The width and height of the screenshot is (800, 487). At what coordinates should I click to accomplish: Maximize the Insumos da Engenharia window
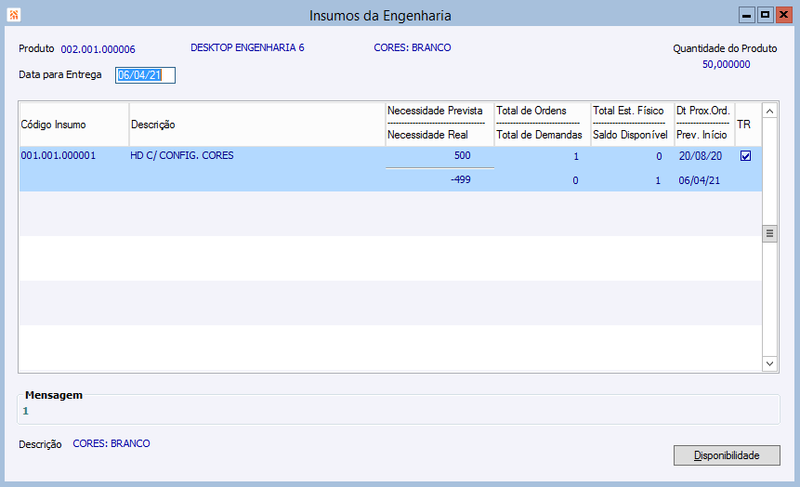(765, 15)
